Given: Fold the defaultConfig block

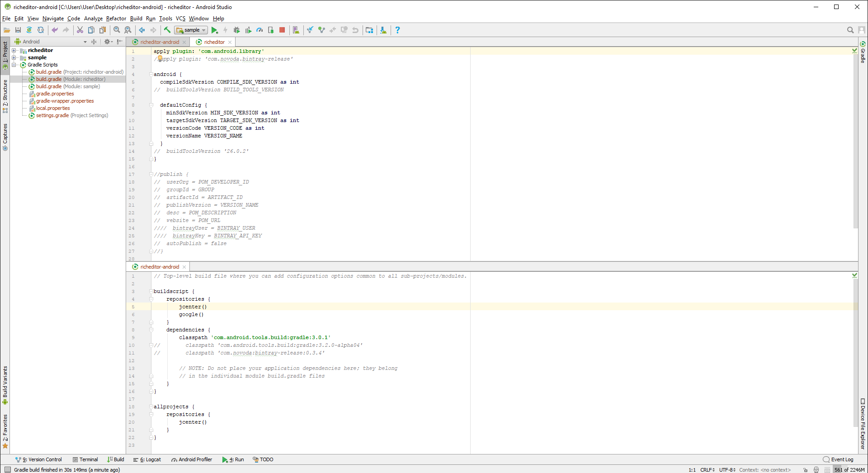Looking at the screenshot, I should pyautogui.click(x=151, y=105).
